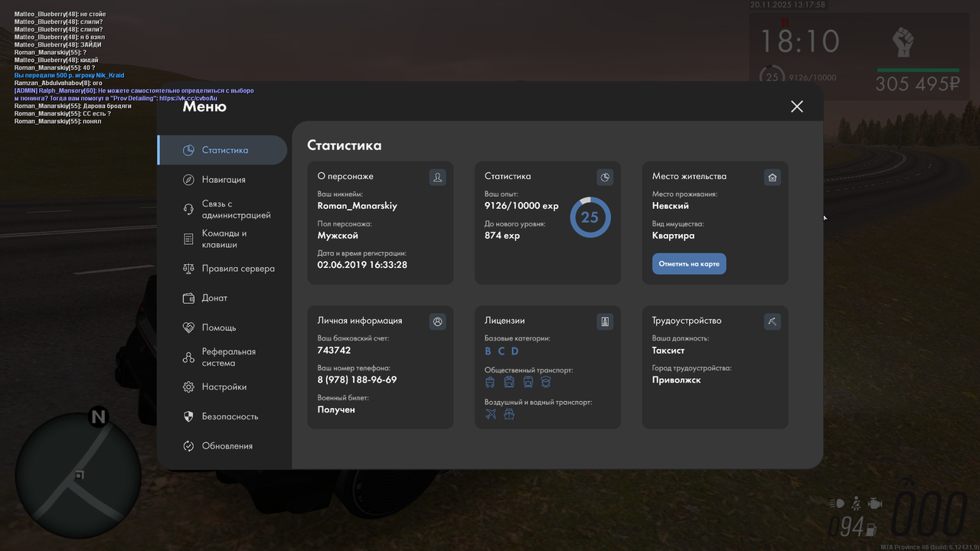Click the house icon in Место жительства card
The width and height of the screenshot is (980, 551).
coord(773,178)
